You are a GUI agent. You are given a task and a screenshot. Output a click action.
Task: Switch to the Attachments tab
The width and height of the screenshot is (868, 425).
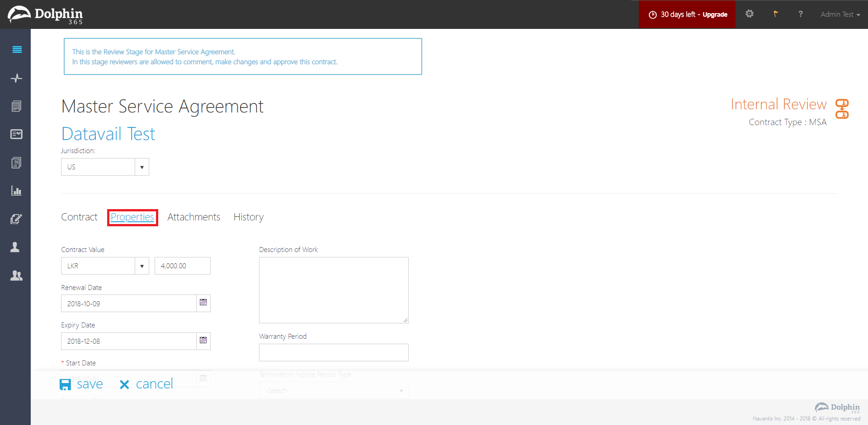(193, 217)
